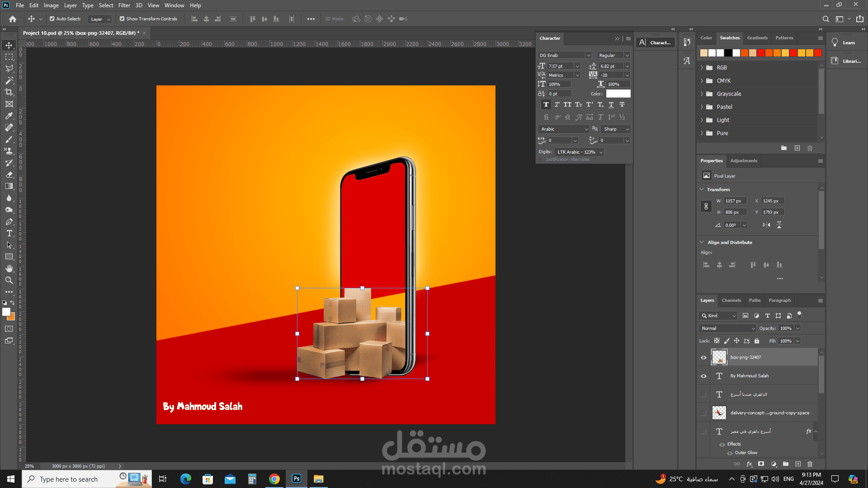
Task: Select the Crop tool
Action: (9, 92)
